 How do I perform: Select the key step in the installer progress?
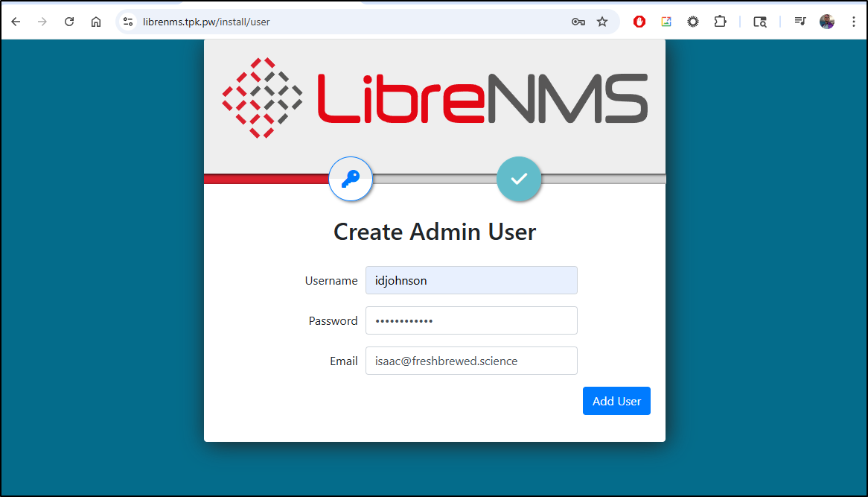click(x=351, y=179)
